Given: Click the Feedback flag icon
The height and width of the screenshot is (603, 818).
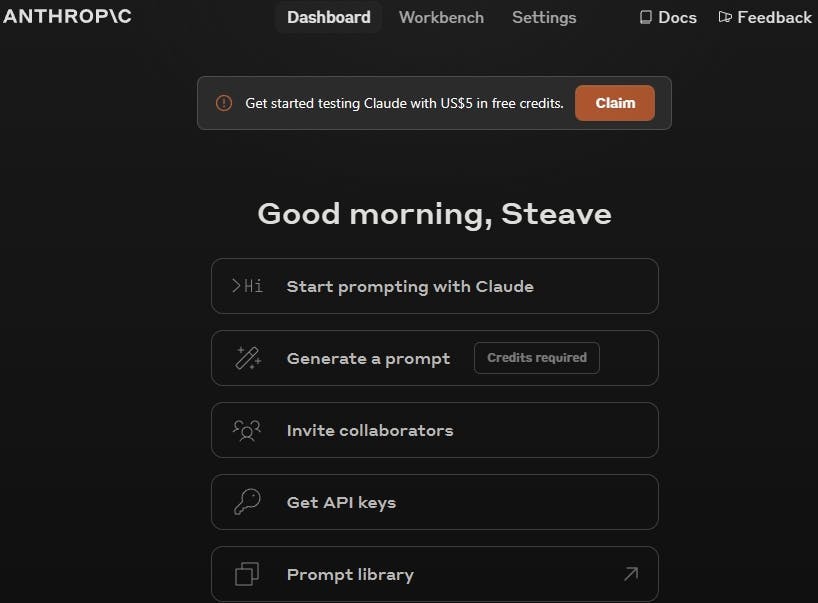Looking at the screenshot, I should [725, 17].
